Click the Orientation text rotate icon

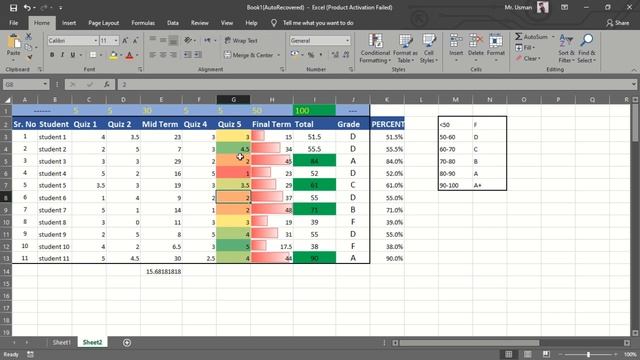(x=187, y=40)
